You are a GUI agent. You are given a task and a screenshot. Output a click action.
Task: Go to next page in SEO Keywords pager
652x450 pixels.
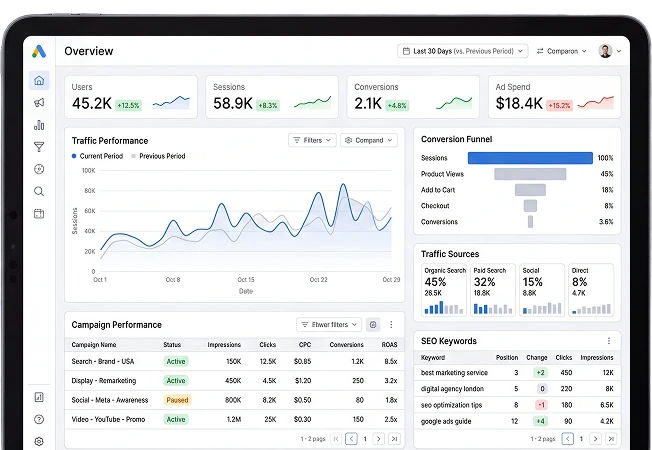pos(595,438)
